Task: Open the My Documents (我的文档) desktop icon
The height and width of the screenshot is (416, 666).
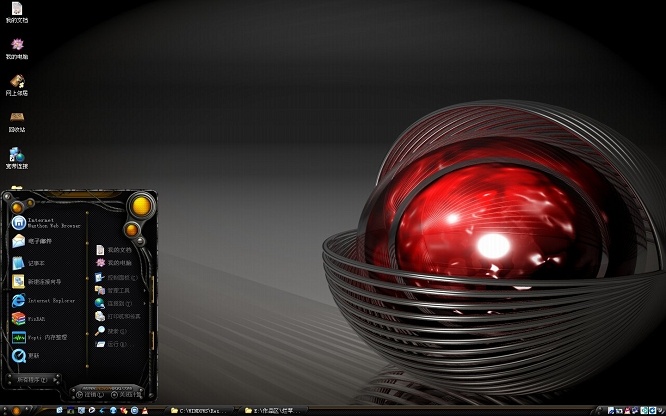Action: tap(16, 12)
